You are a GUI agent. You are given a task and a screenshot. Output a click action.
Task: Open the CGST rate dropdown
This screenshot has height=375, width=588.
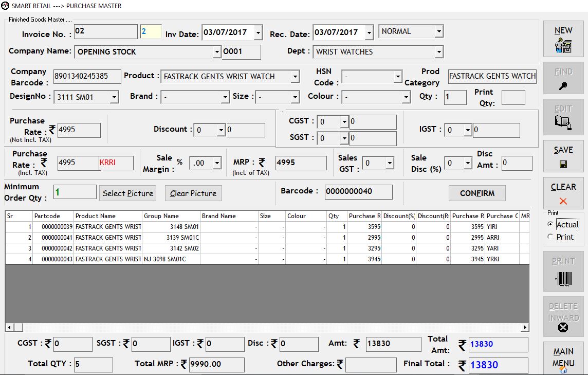tap(344, 121)
